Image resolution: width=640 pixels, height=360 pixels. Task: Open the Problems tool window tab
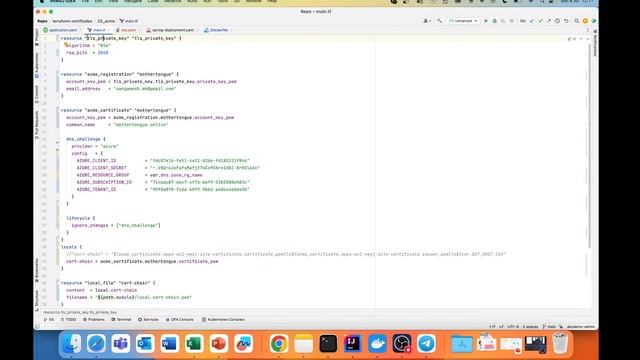(x=94, y=320)
